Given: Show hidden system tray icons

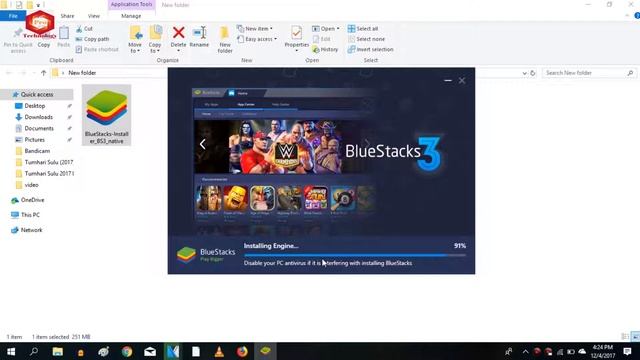Looking at the screenshot, I should pyautogui.click(x=525, y=351).
